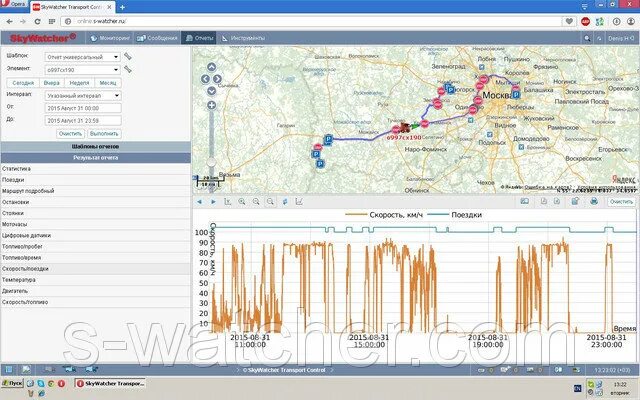Click the Выполнить button
640x400 pixels.
click(x=104, y=133)
